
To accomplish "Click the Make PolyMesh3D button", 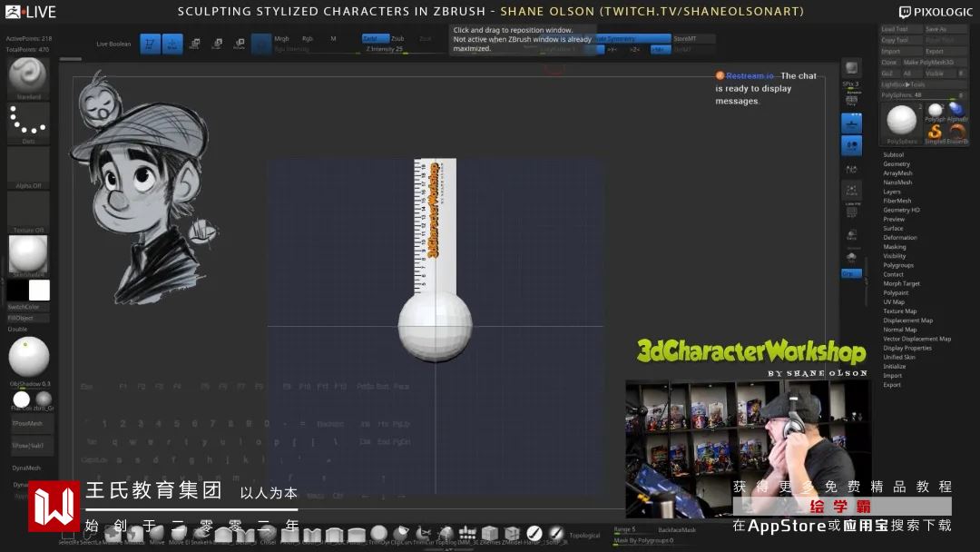I will tap(934, 63).
